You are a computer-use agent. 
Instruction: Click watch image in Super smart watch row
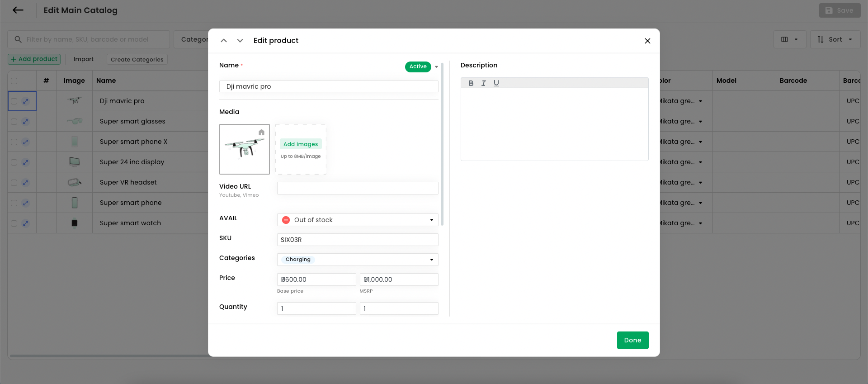tap(75, 223)
